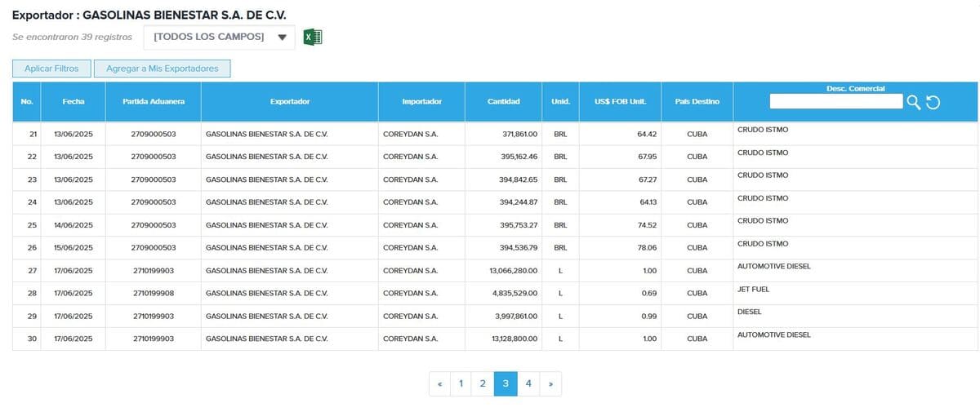This screenshot has height=412, width=980.
Task: Click the Unid. column header
Action: click(x=560, y=102)
